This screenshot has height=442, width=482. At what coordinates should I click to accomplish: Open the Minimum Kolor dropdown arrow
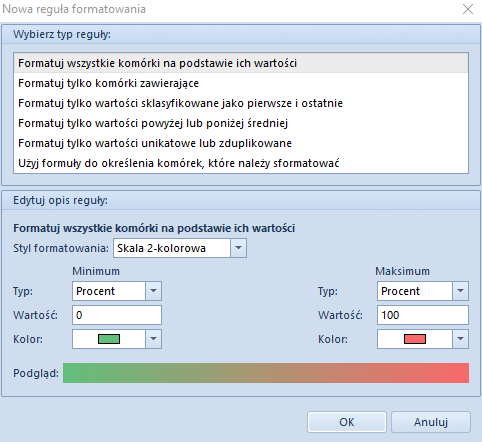[x=153, y=339]
